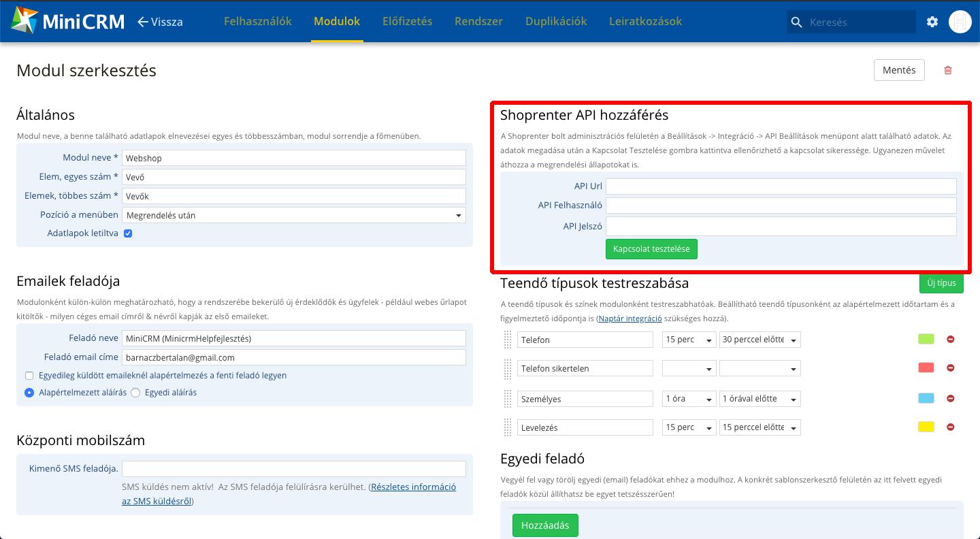Open Telefon sikertelen duration dropdown

coord(689,368)
